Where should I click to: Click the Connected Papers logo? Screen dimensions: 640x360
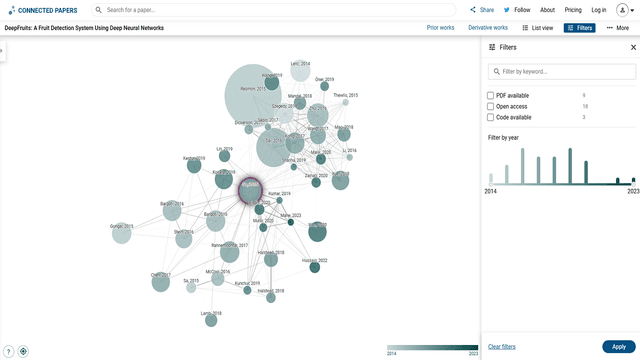tap(43, 10)
